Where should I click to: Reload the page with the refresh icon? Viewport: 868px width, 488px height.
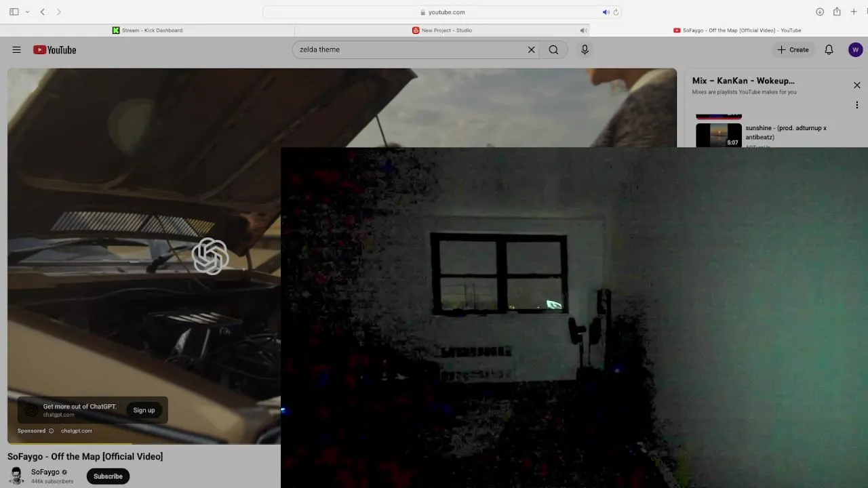tap(616, 12)
